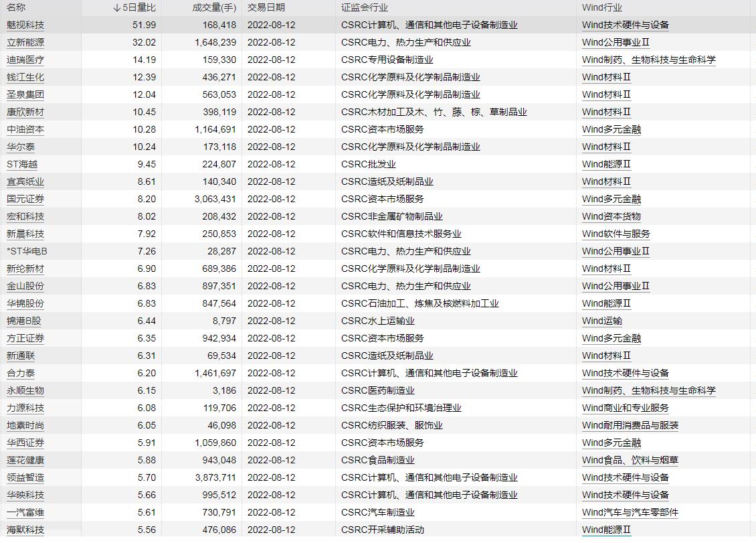Screen dimensions: 756x543
Task: Click the 证监会行业 column header
Action: pyautogui.click(x=365, y=8)
